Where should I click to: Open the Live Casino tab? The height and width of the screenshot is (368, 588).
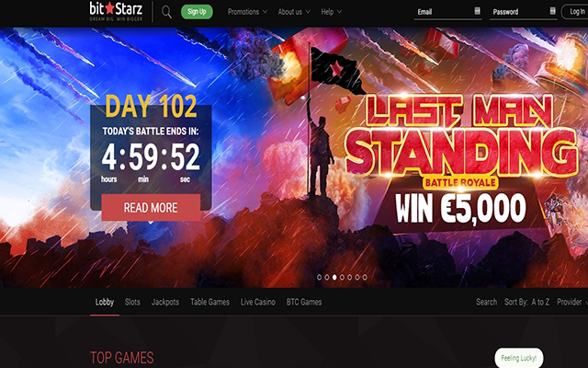click(x=257, y=302)
